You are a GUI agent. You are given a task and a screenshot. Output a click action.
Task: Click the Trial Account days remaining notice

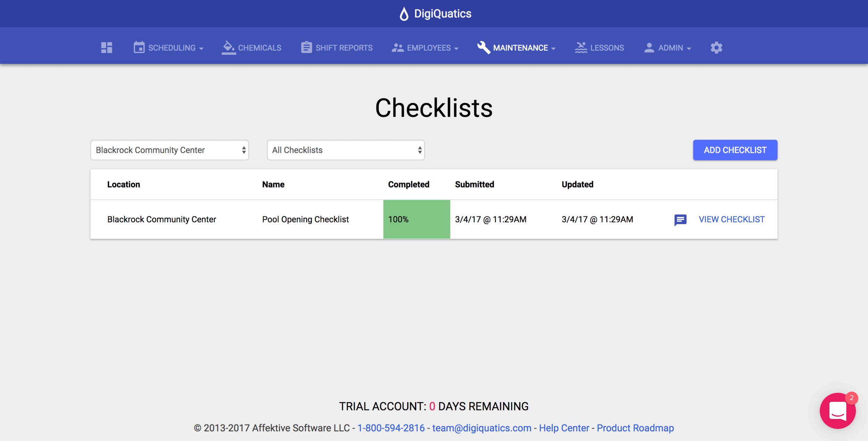pyautogui.click(x=434, y=406)
